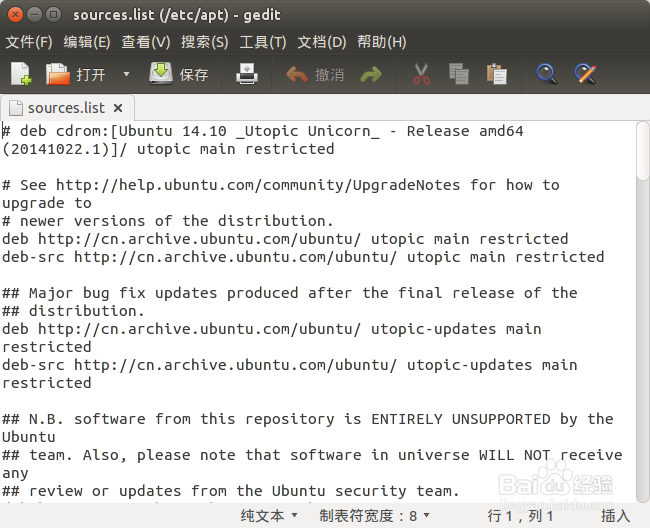Open the 文档(D) menu

[x=322, y=42]
